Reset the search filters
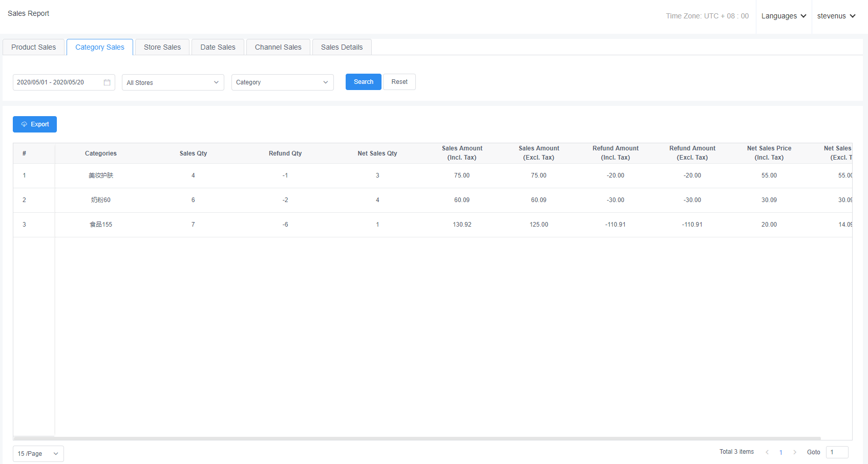The height and width of the screenshot is (464, 868). 399,82
